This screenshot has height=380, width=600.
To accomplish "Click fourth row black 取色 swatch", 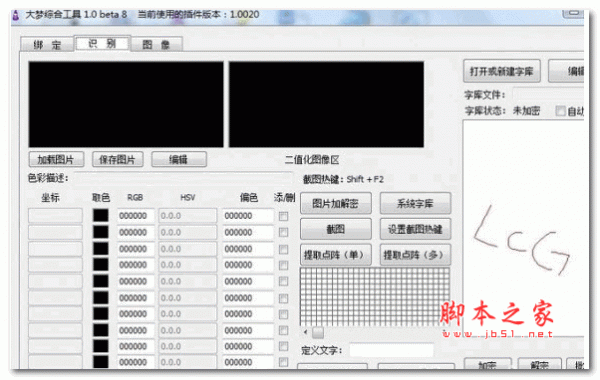I will (101, 265).
